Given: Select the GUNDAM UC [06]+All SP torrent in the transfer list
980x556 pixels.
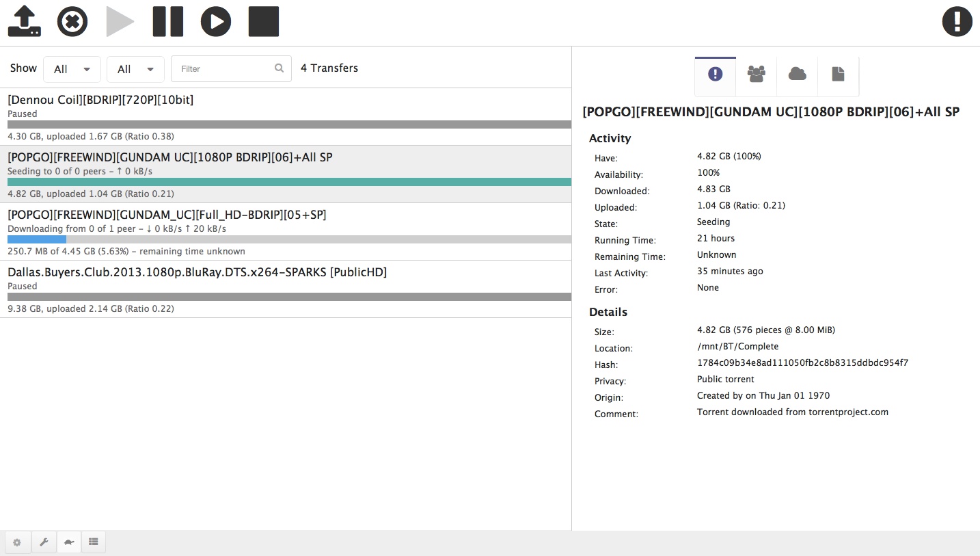Looking at the screenshot, I should (286, 174).
